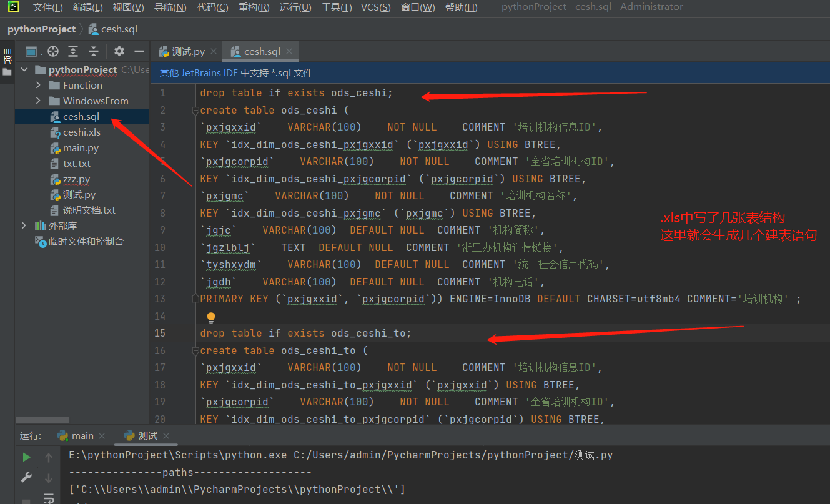Expand the 外部库 tree node
Screen dimensions: 830x504
[x=24, y=225]
